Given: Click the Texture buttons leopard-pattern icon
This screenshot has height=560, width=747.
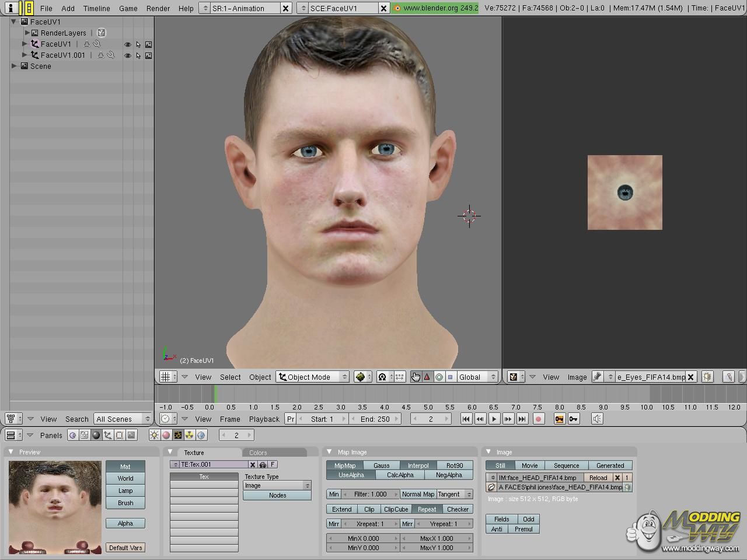Looking at the screenshot, I should [178, 435].
